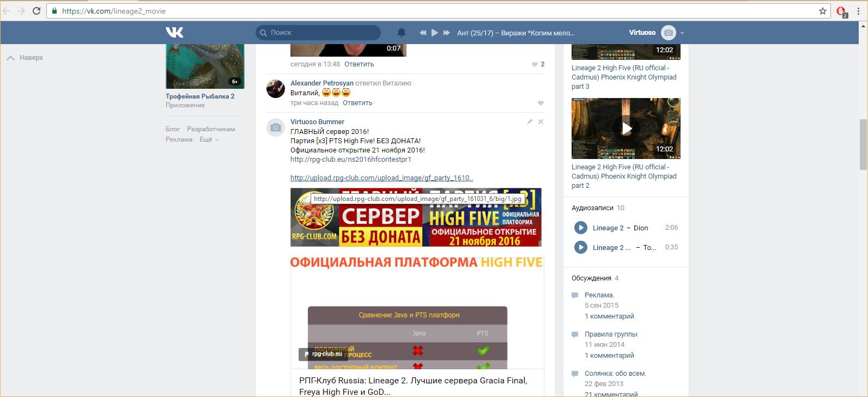Click the Поиск search field
The height and width of the screenshot is (397, 868).
(x=321, y=33)
